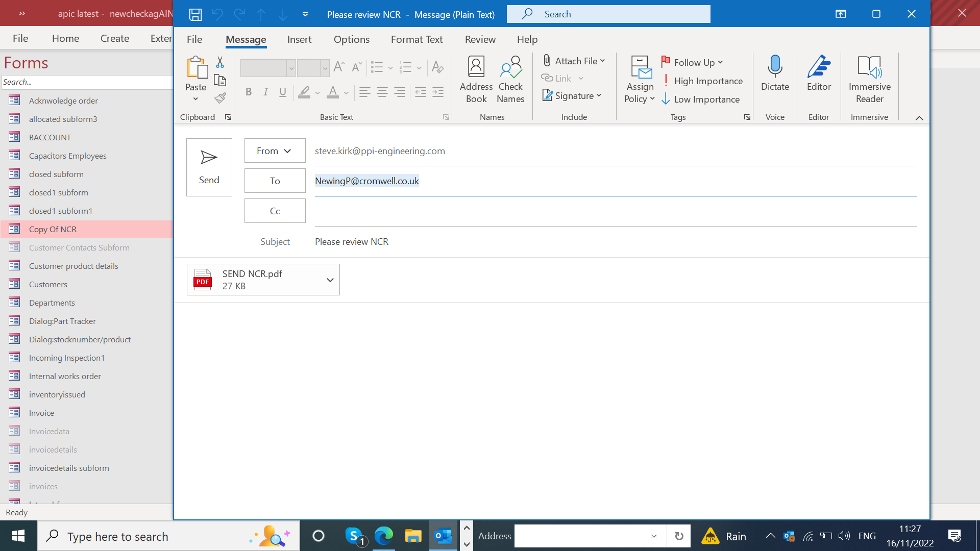Click the Save icon in title bar
This screenshot has width=980, height=551.
tap(195, 14)
